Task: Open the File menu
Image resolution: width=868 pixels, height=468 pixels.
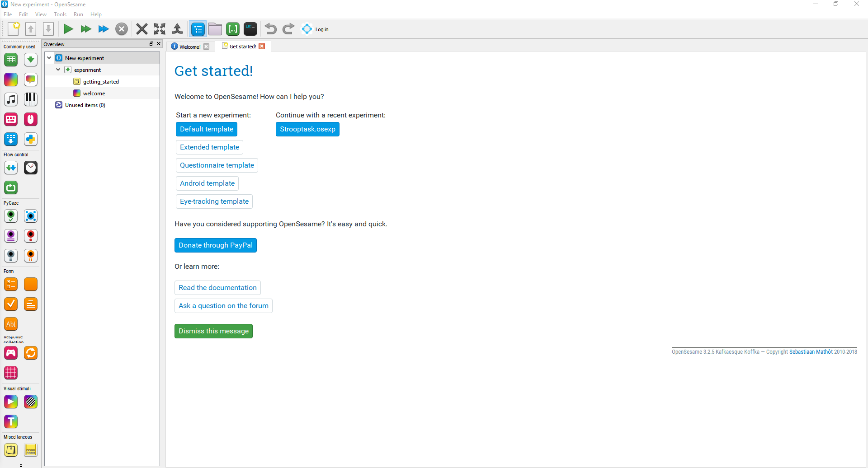Action: click(8, 14)
